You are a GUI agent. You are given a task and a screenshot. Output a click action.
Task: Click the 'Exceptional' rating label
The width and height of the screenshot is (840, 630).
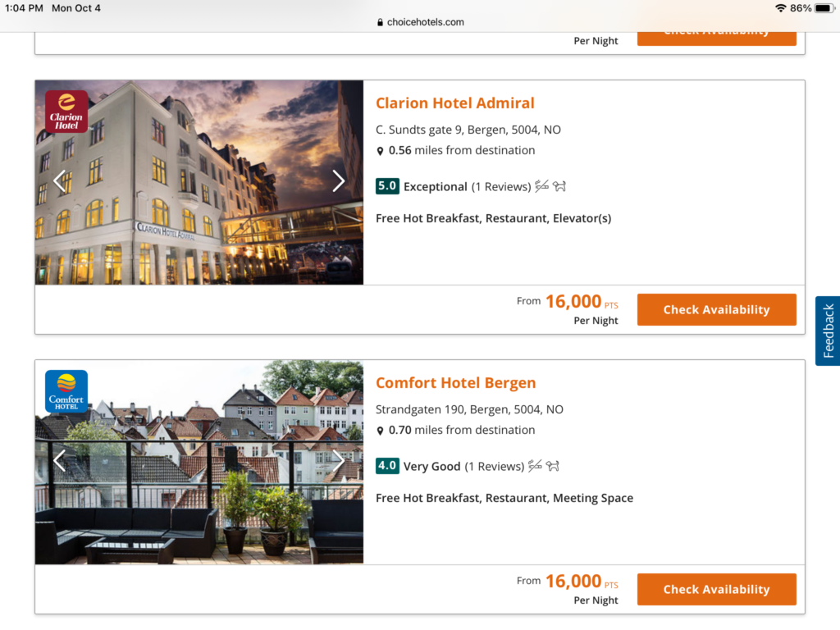[435, 186]
